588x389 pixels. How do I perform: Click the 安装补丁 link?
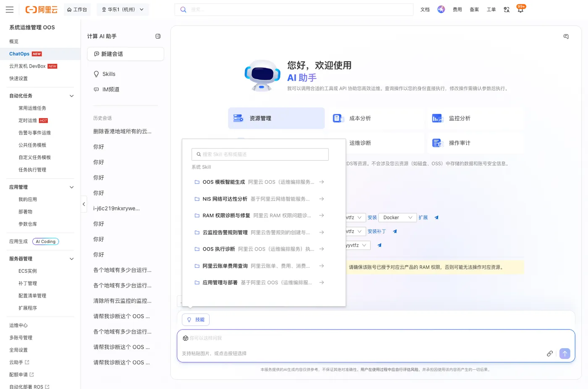[x=377, y=232]
